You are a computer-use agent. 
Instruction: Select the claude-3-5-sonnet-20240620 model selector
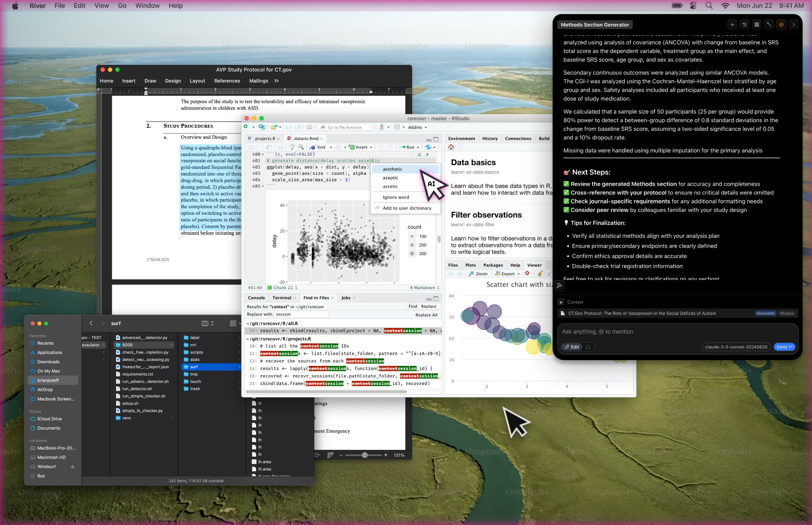pos(736,347)
